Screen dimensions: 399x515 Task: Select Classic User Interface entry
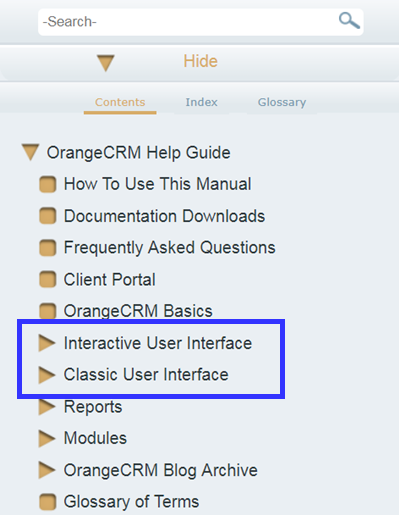click(146, 374)
